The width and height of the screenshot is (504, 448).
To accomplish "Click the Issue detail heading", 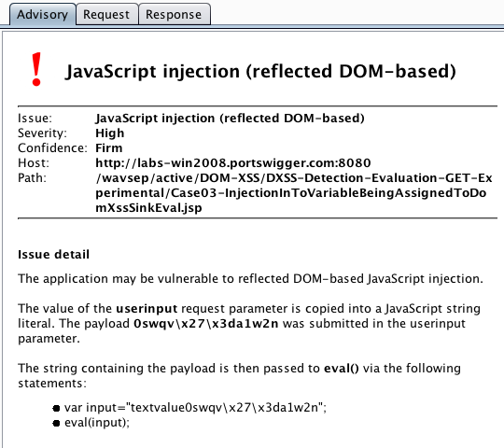I will [x=54, y=255].
